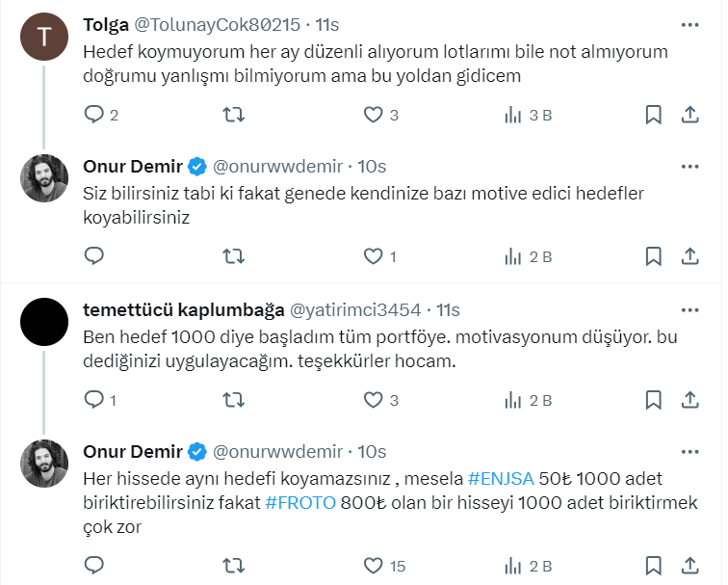Reply to Onur Demir's motivation goals tweet

pos(94,256)
